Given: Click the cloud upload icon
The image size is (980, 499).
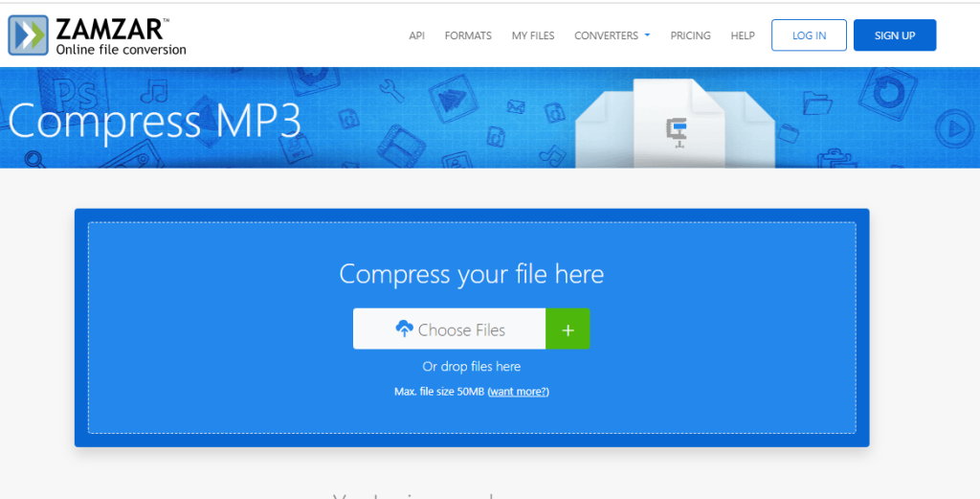Looking at the screenshot, I should pyautogui.click(x=404, y=329).
